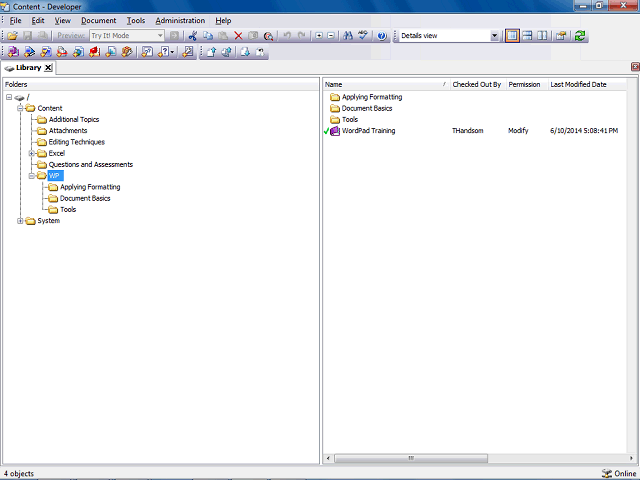Click the blue question mark Help icon
This screenshot has width=640, height=480.
[x=382, y=36]
